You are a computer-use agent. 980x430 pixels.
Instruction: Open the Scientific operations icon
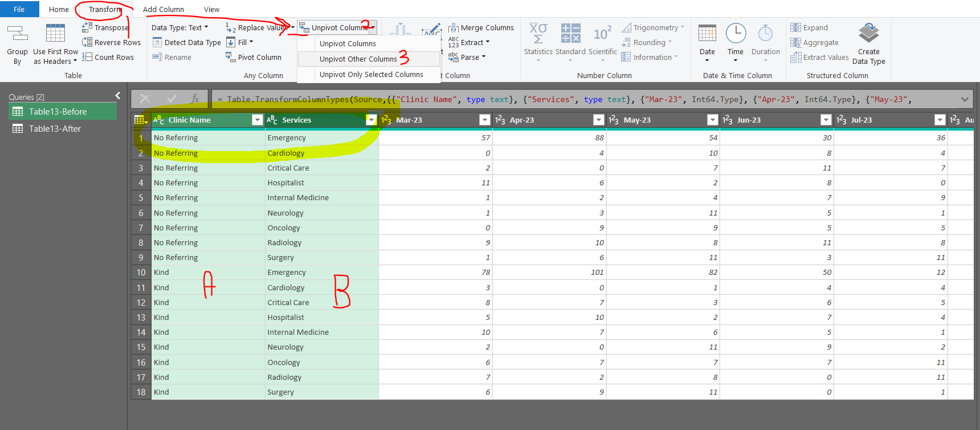[x=602, y=33]
